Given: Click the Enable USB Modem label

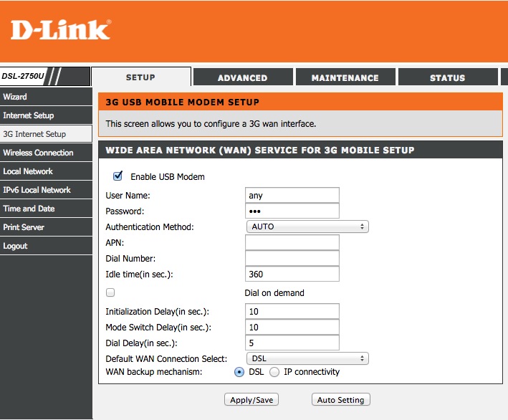Looking at the screenshot, I should tap(168, 176).
